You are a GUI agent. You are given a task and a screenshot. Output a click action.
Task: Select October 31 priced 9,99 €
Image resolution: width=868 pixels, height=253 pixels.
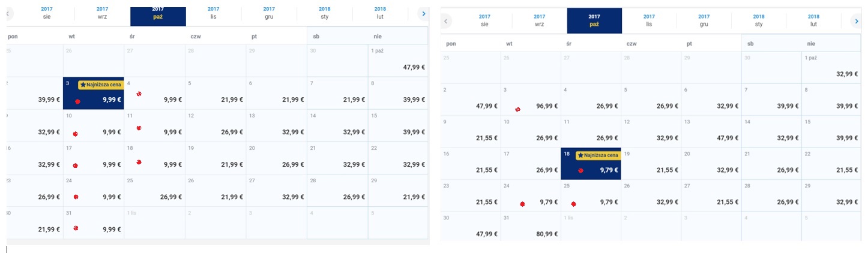click(x=93, y=223)
